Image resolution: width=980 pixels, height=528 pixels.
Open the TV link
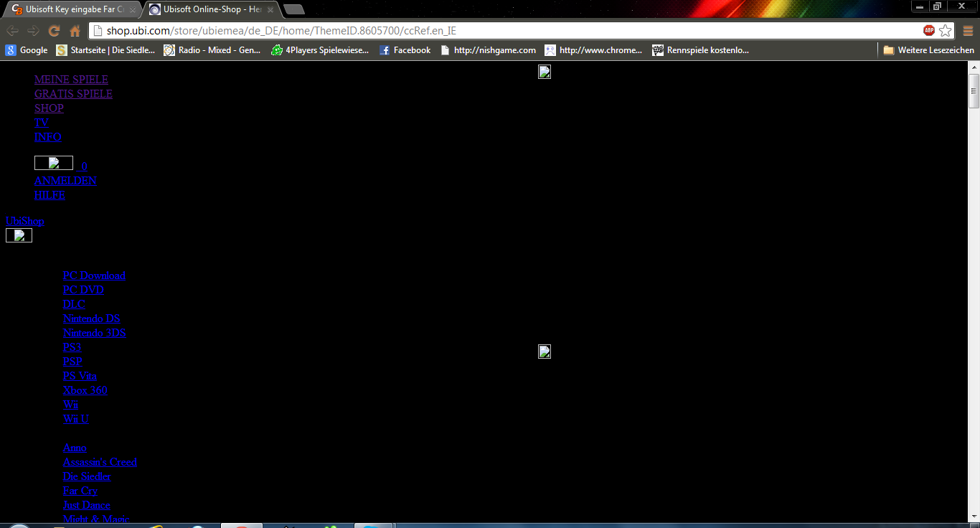tap(42, 123)
